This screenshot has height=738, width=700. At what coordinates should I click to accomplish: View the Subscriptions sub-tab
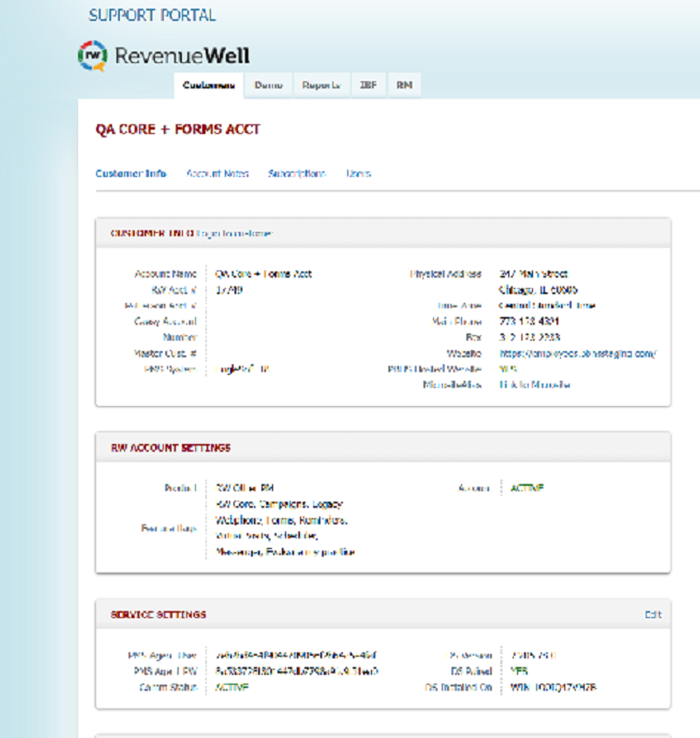pos(297,173)
